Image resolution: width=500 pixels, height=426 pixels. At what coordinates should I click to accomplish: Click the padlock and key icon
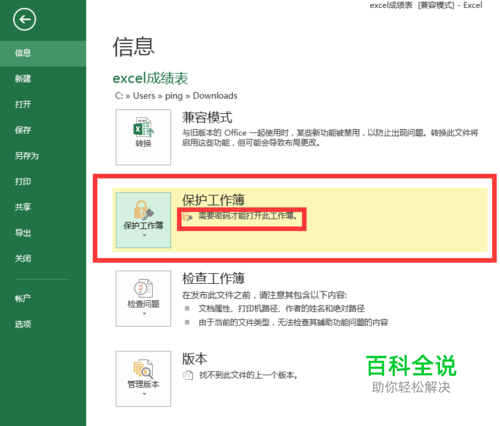tap(143, 210)
